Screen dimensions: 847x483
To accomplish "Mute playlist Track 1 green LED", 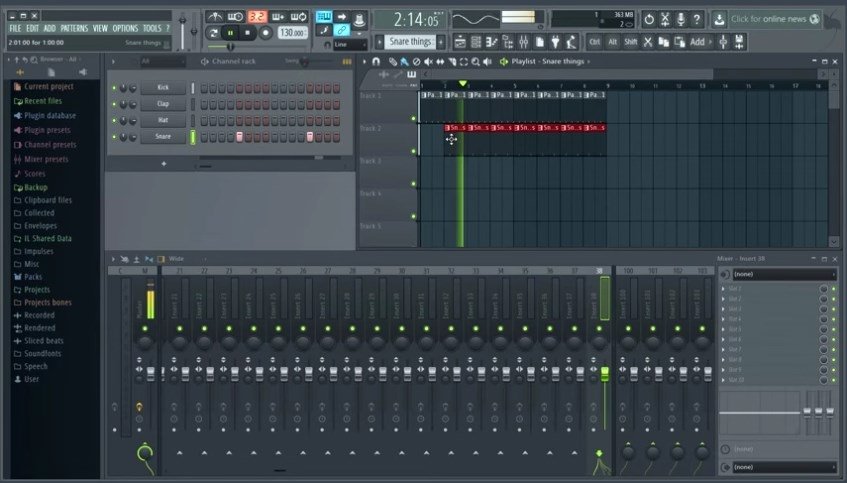I will 414,118.
